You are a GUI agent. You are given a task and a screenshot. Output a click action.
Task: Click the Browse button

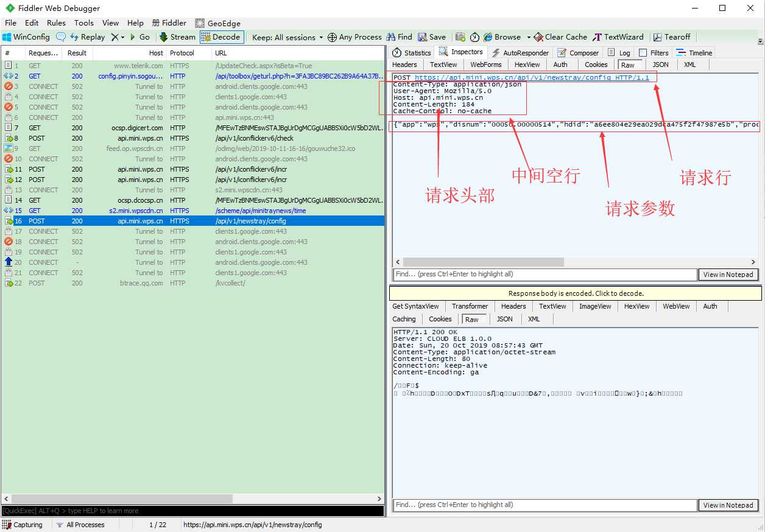[x=502, y=37]
